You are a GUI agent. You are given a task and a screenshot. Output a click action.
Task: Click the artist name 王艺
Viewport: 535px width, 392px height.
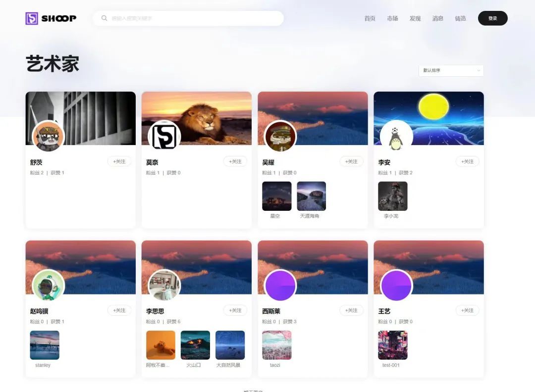click(x=384, y=311)
